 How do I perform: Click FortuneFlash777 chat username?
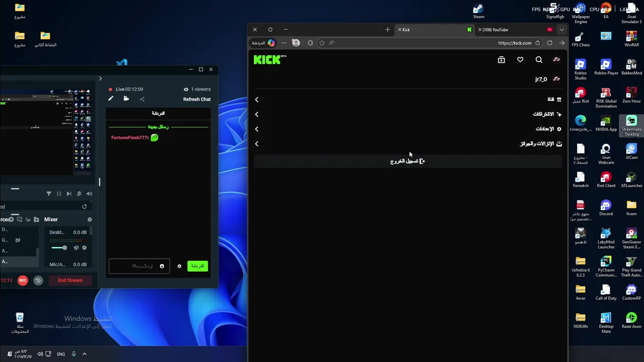click(x=130, y=138)
